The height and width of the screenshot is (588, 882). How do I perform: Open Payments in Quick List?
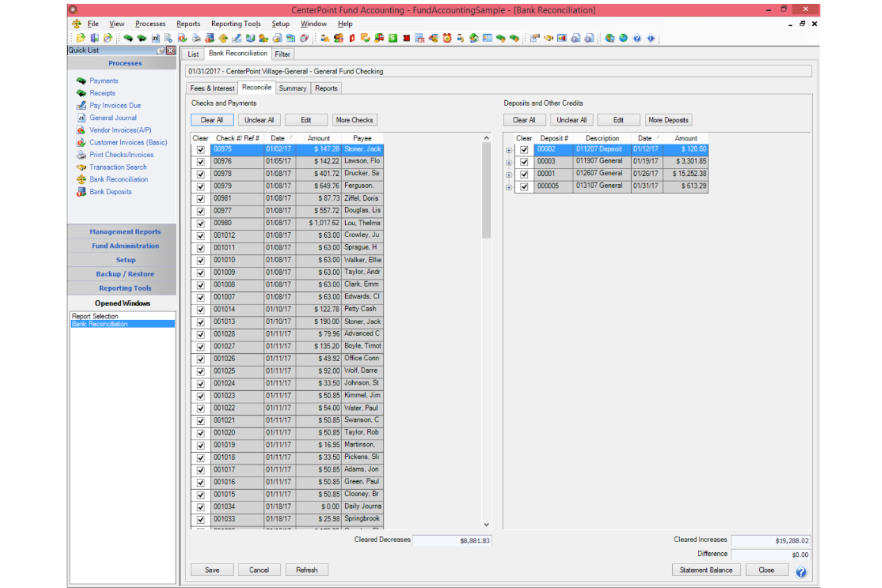(x=104, y=81)
